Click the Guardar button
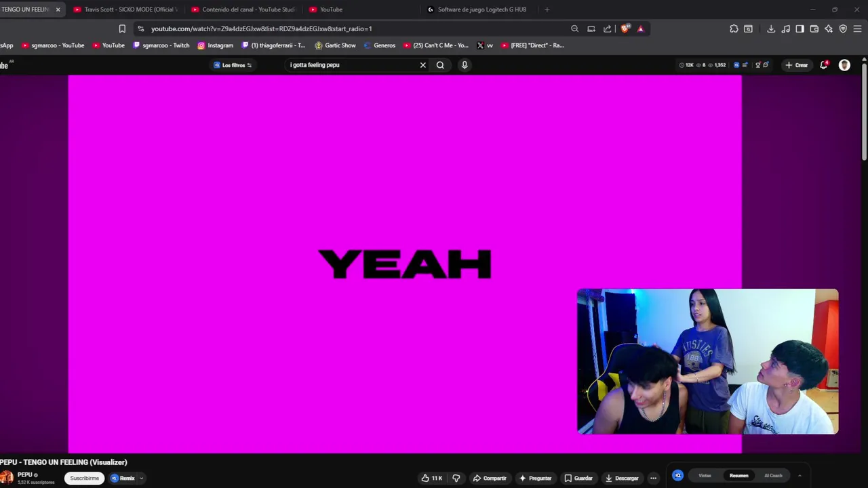868x488 pixels. pyautogui.click(x=578, y=479)
